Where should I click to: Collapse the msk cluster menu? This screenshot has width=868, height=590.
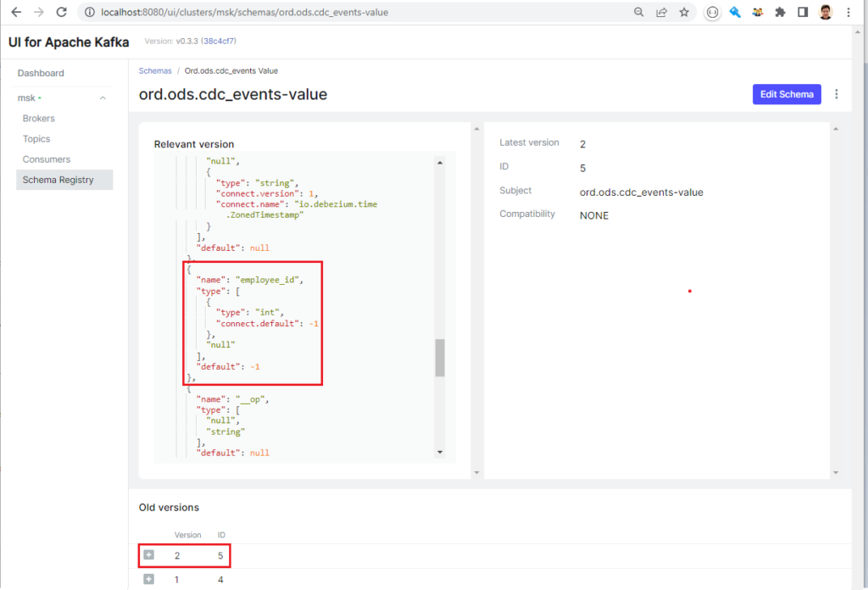coord(103,98)
